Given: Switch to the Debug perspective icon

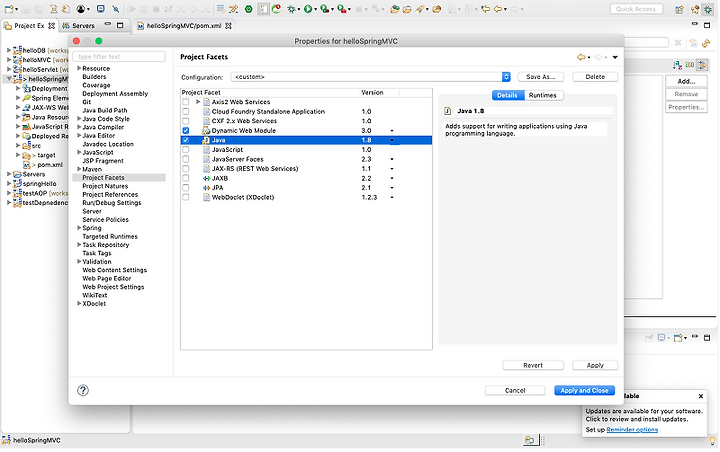Looking at the screenshot, I should (x=708, y=9).
